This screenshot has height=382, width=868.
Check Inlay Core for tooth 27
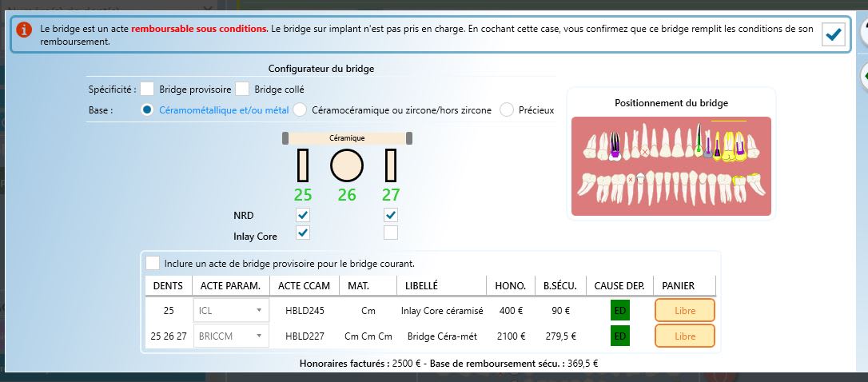(391, 233)
